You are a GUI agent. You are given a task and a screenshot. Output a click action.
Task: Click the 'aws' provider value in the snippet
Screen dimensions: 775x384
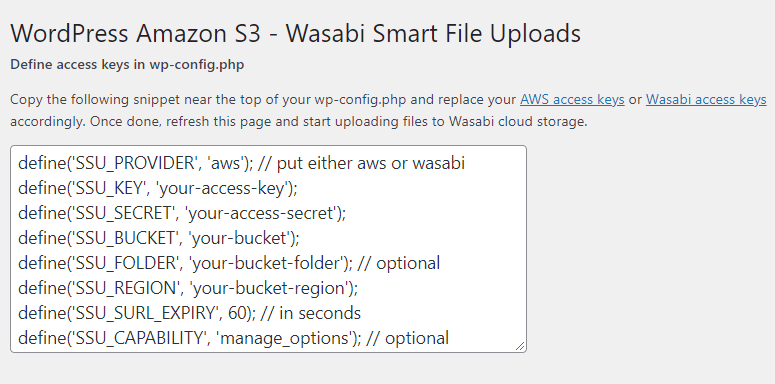tap(226, 163)
